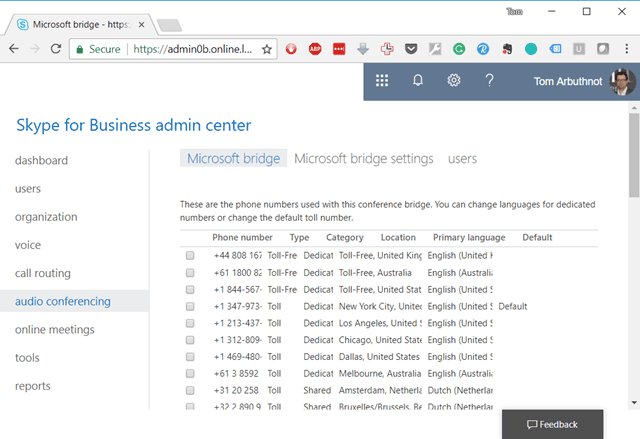
Task: Open dashboard in the sidebar
Action: pyautogui.click(x=41, y=160)
